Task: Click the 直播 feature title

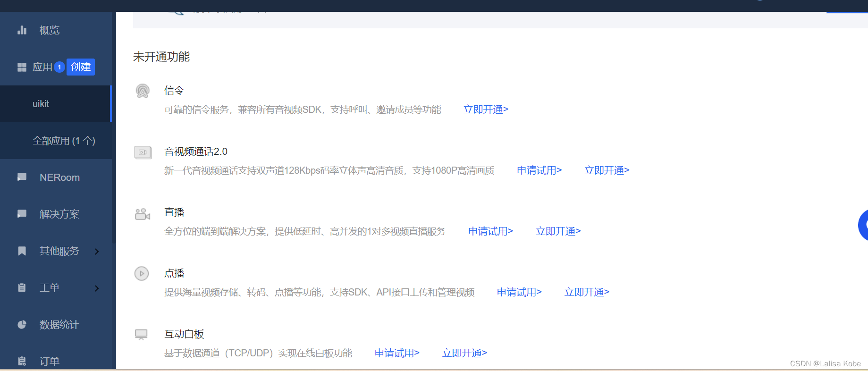Action: pyautogui.click(x=174, y=212)
